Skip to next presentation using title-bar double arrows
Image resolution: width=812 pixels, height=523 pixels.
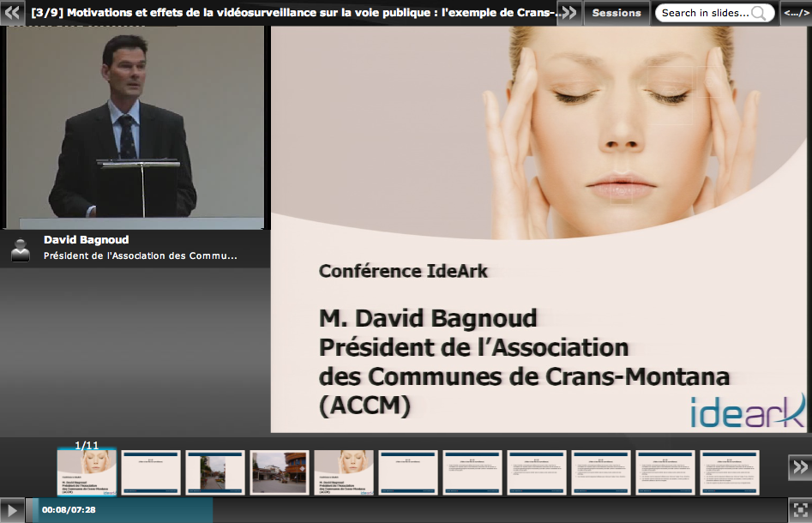(569, 12)
